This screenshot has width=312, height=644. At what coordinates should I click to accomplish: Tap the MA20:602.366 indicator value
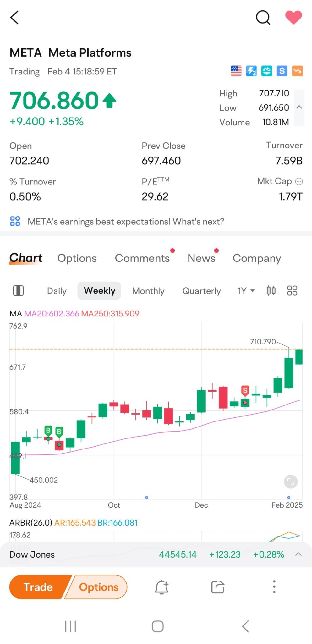tap(52, 314)
